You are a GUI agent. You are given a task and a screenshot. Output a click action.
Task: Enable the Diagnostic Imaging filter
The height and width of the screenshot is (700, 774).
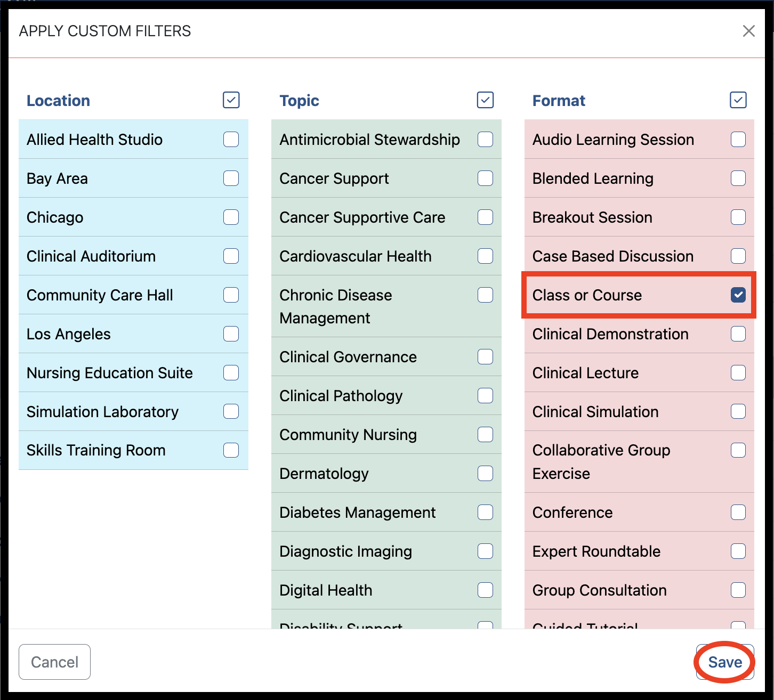(x=485, y=551)
